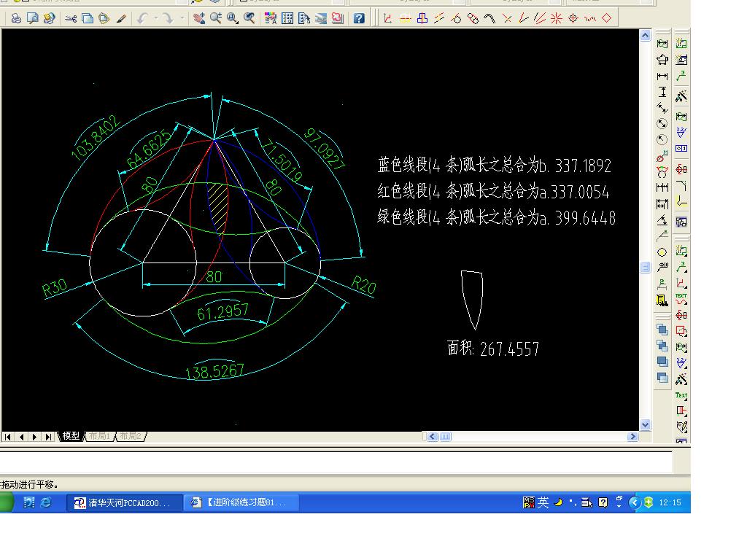Launch Internet Explorer from quick launch
747x560 pixels.
(46, 502)
